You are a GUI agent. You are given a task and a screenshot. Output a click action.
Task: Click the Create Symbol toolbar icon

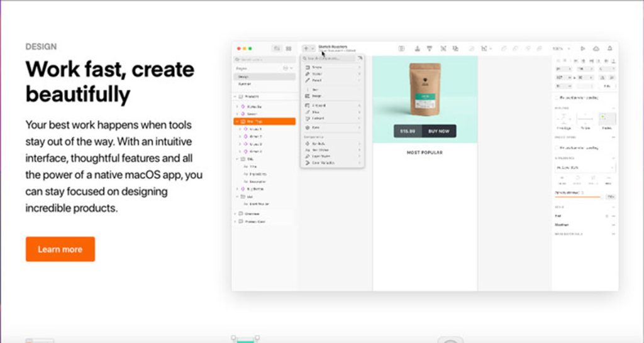[401, 48]
